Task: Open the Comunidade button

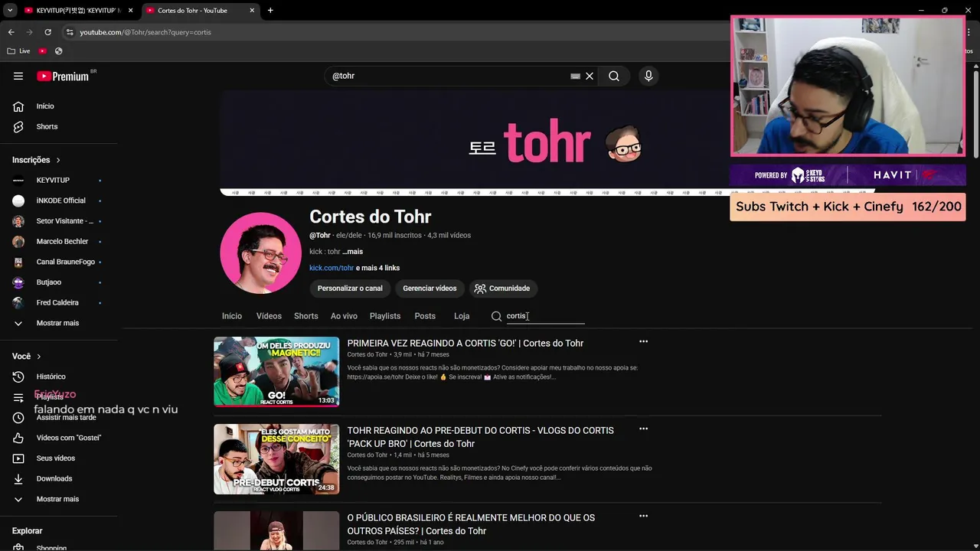Action: coord(503,289)
